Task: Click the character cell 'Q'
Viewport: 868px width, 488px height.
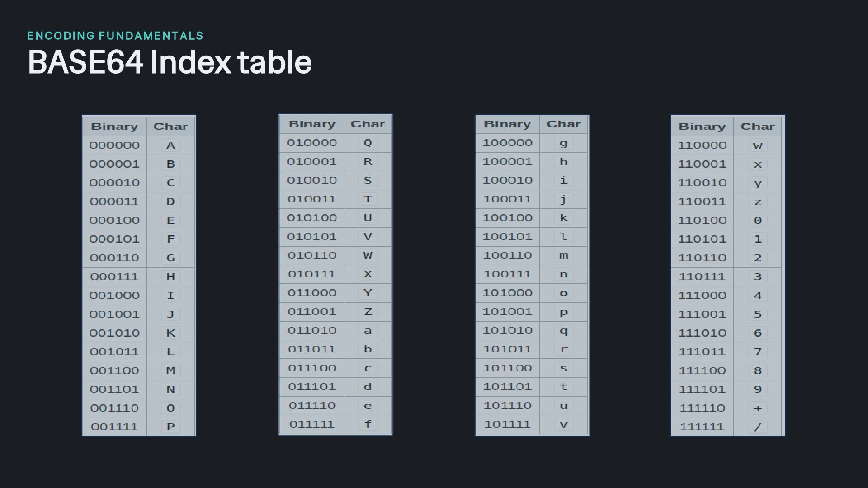Action: tap(368, 143)
